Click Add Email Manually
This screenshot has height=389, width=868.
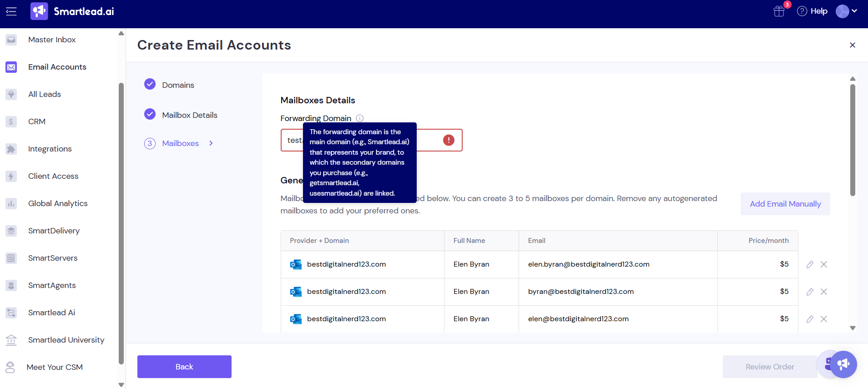point(785,204)
